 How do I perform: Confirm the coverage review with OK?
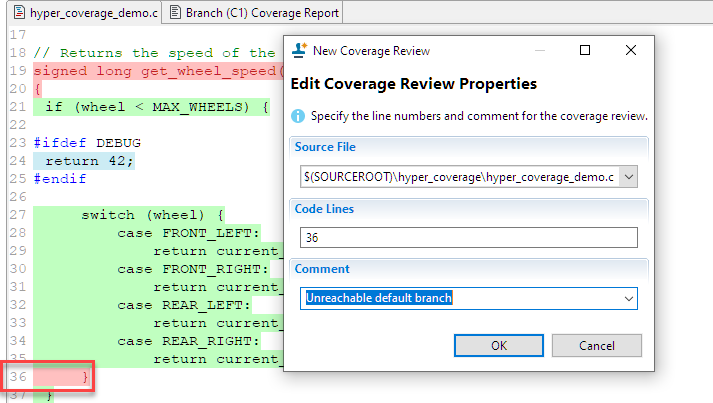498,345
